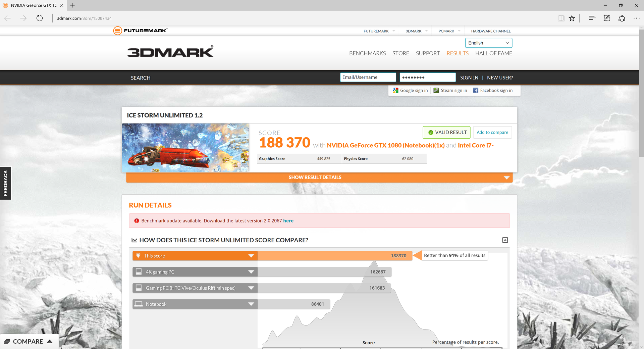
Task: Expand Notebook row dropdown arrow
Action: pos(251,304)
